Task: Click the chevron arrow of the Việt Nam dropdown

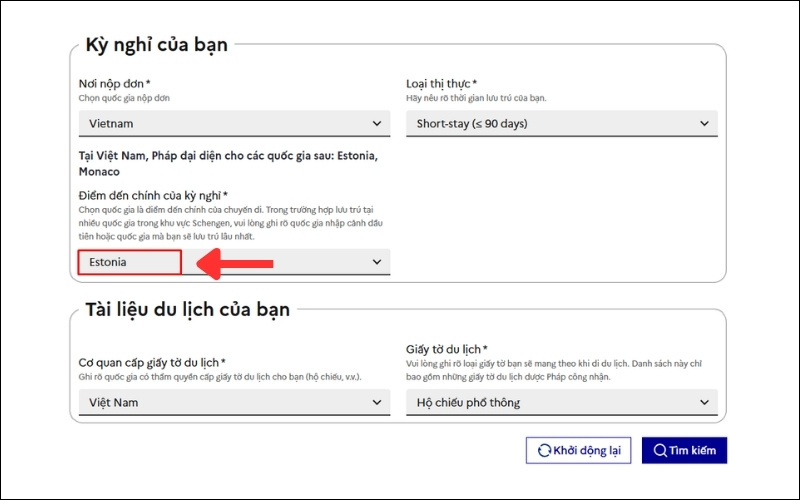Action: click(x=377, y=402)
